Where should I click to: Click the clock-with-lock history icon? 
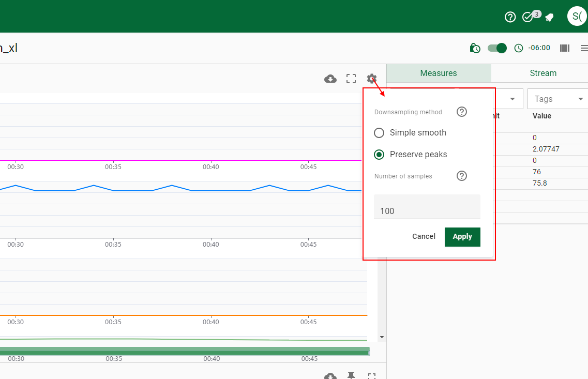tap(475, 48)
